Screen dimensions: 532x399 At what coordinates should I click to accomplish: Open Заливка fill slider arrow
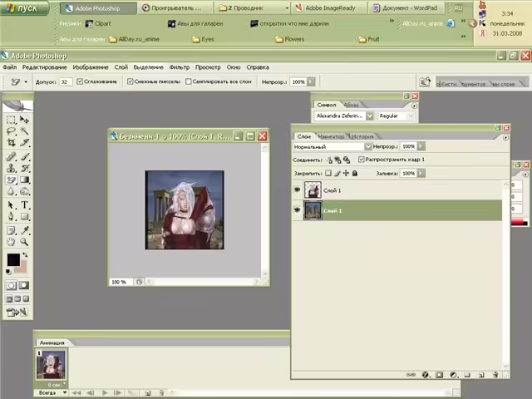pyautogui.click(x=421, y=173)
